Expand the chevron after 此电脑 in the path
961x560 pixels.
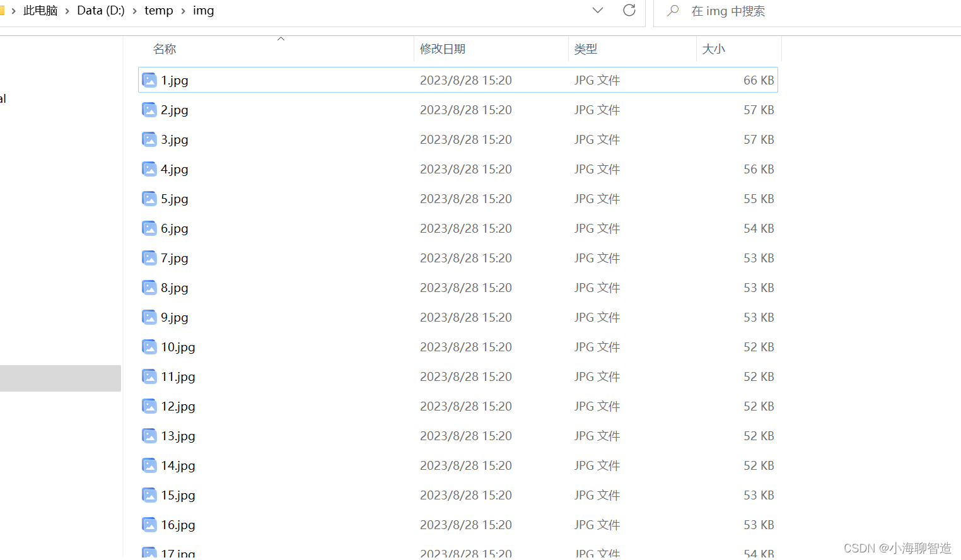point(67,11)
